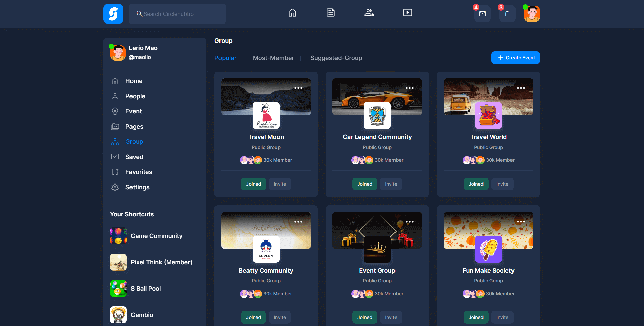Image resolution: width=644 pixels, height=326 pixels.
Task: Click Invite on Travel World card
Action: (x=502, y=184)
